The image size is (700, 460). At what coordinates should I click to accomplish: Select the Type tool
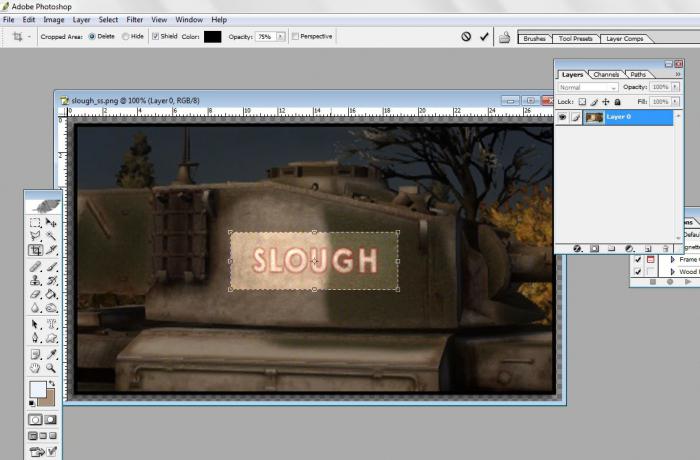point(51,324)
